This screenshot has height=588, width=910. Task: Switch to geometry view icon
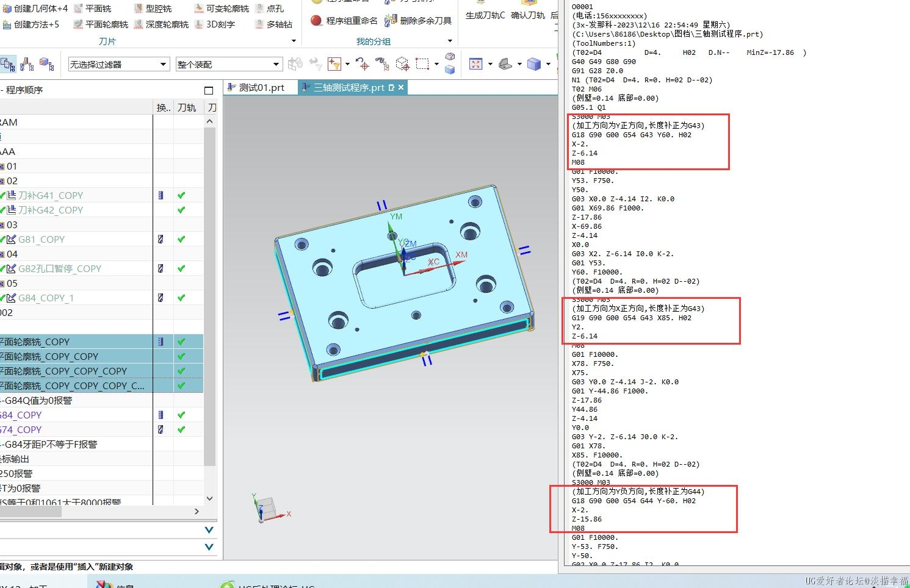click(x=46, y=64)
